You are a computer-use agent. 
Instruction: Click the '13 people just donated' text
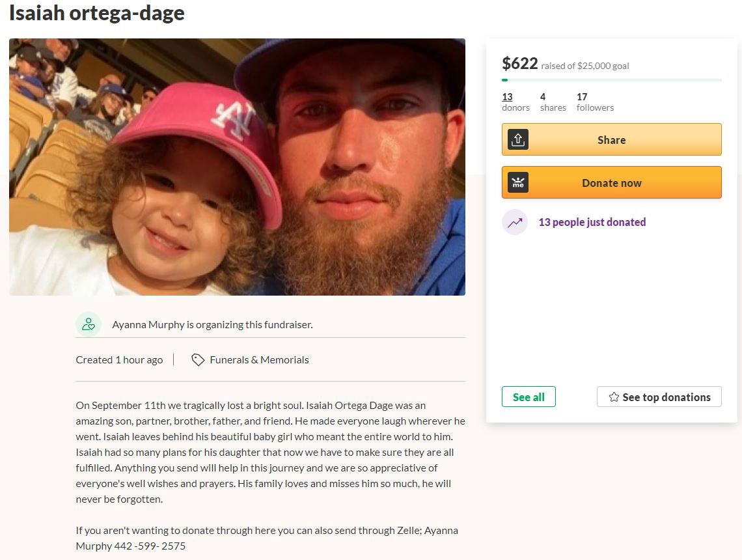[592, 222]
